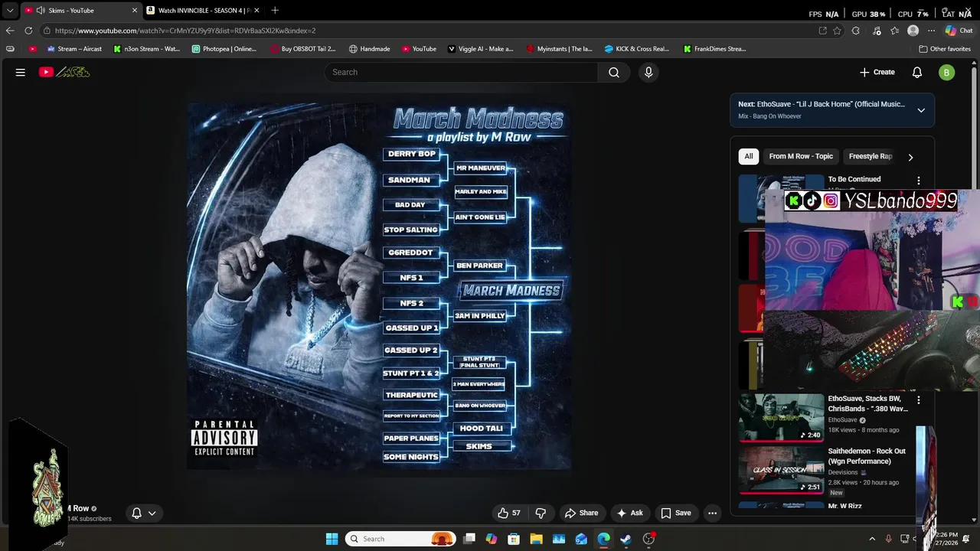The image size is (980, 551).
Task: Click the Create button
Action: (x=877, y=72)
